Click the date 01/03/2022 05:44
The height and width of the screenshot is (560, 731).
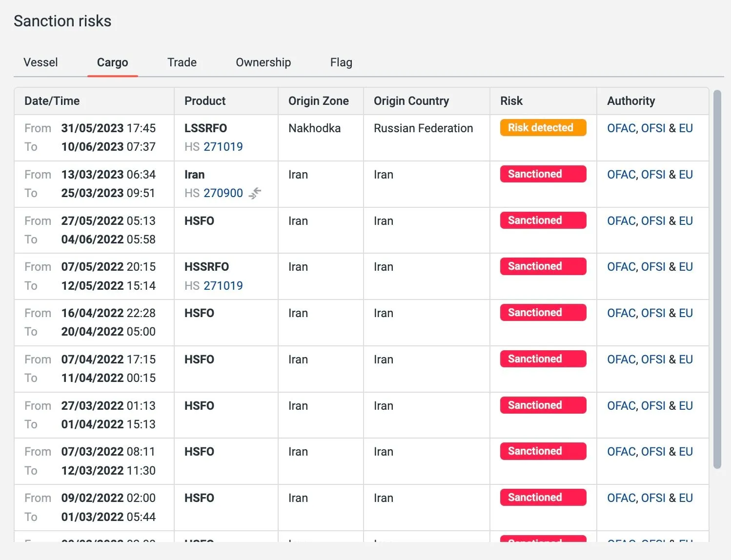coord(108,517)
